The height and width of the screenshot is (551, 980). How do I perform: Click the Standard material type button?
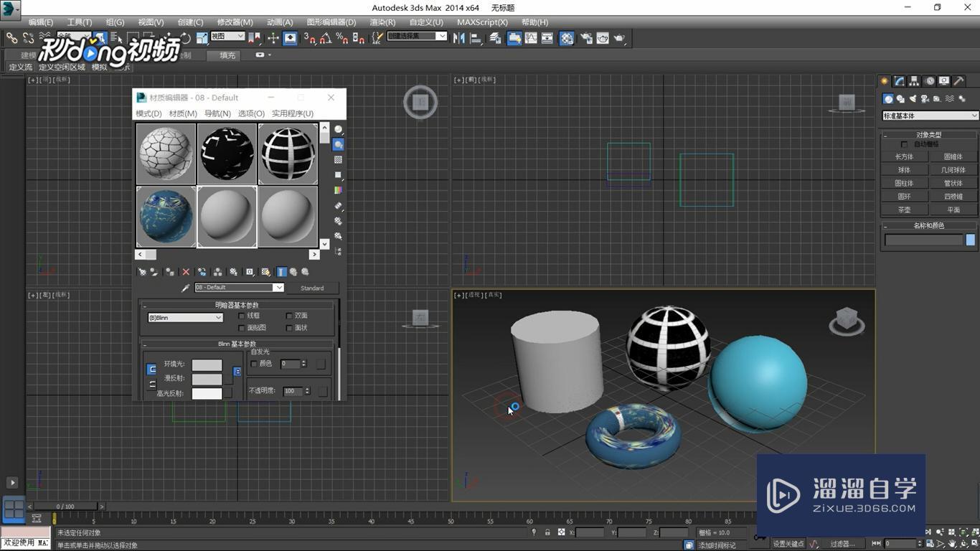(312, 288)
